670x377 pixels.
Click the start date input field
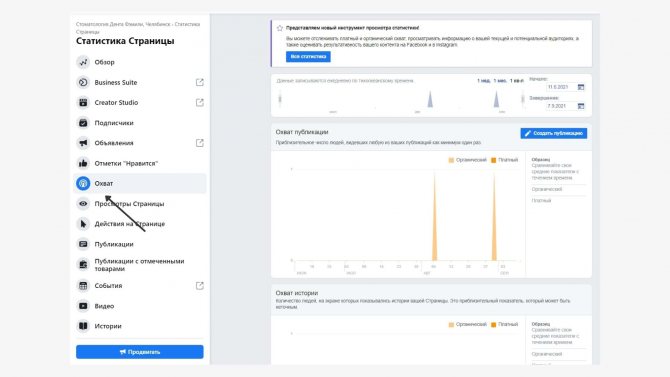tap(561, 87)
